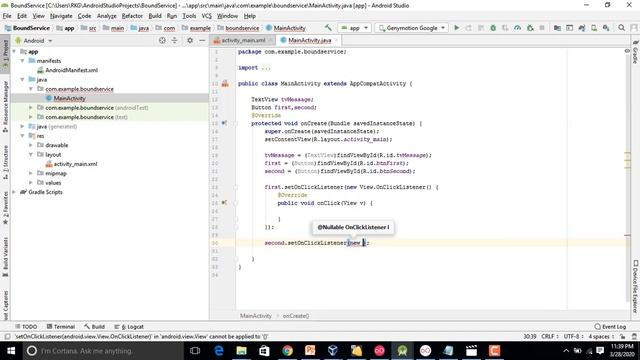
Task: Click override gutter marker beside onClick
Action: pos(224,202)
